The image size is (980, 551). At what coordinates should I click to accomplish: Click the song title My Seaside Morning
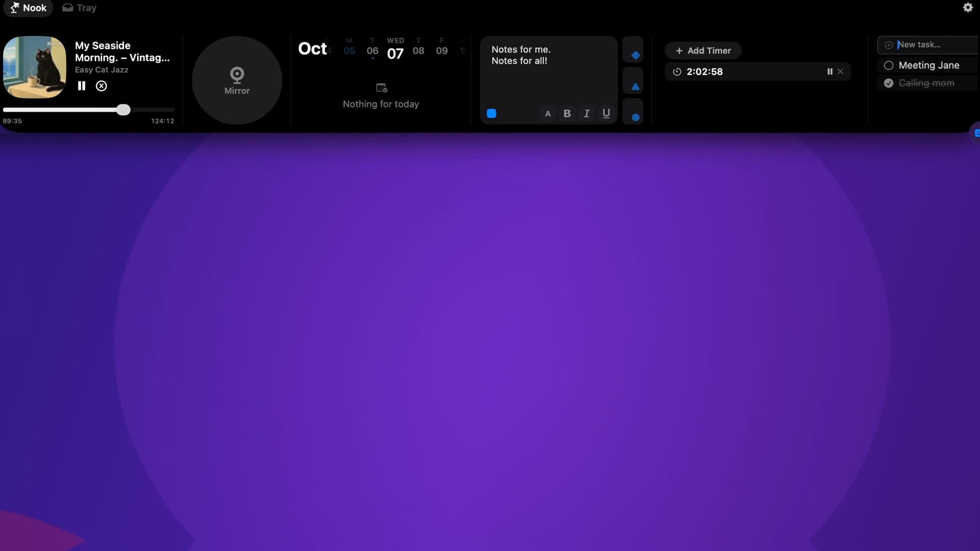(122, 52)
